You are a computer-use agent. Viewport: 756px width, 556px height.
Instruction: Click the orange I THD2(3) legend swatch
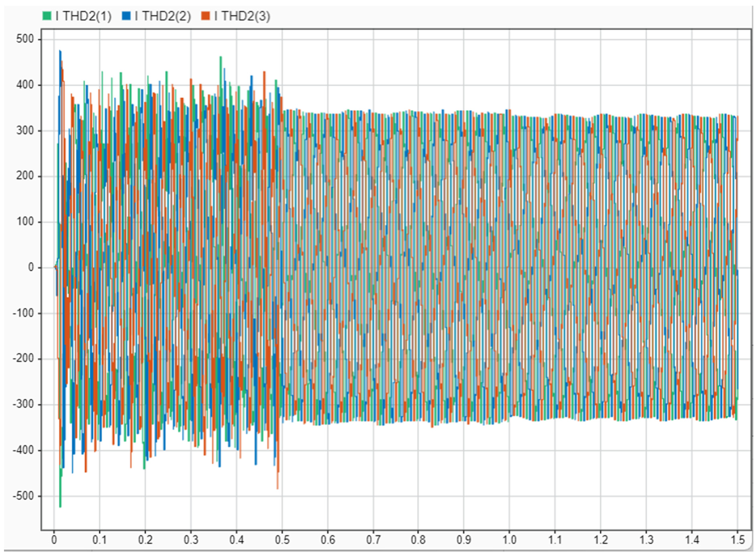pos(206,16)
